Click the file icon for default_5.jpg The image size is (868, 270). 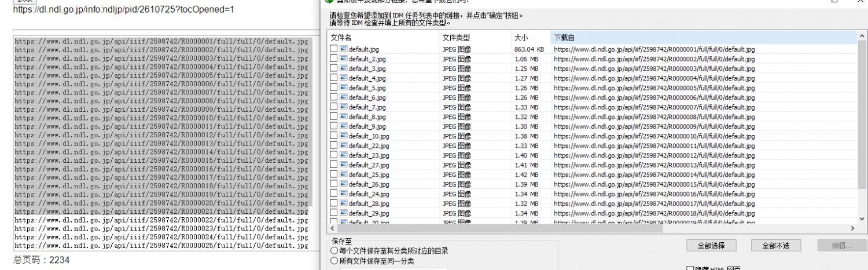(343, 88)
